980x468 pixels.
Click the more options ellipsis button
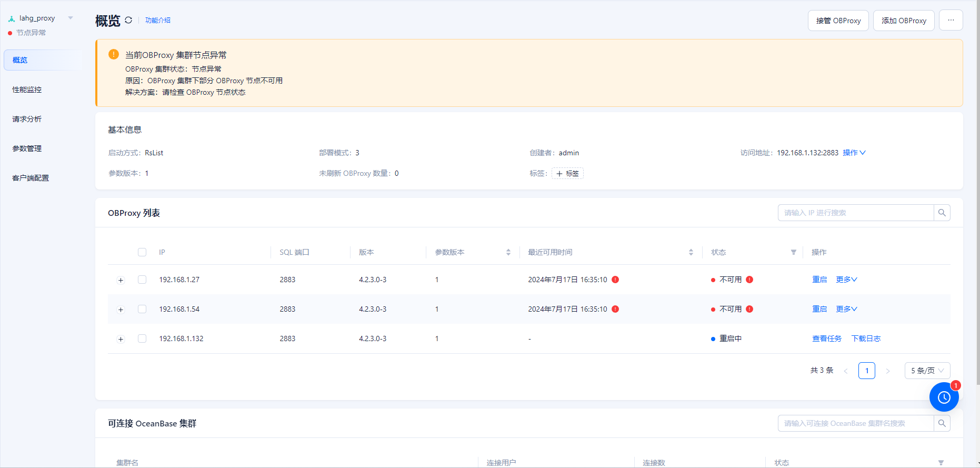(951, 20)
